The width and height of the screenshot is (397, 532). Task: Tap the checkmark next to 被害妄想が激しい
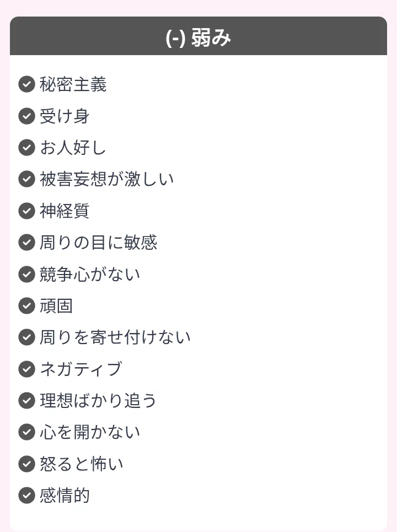(x=27, y=179)
